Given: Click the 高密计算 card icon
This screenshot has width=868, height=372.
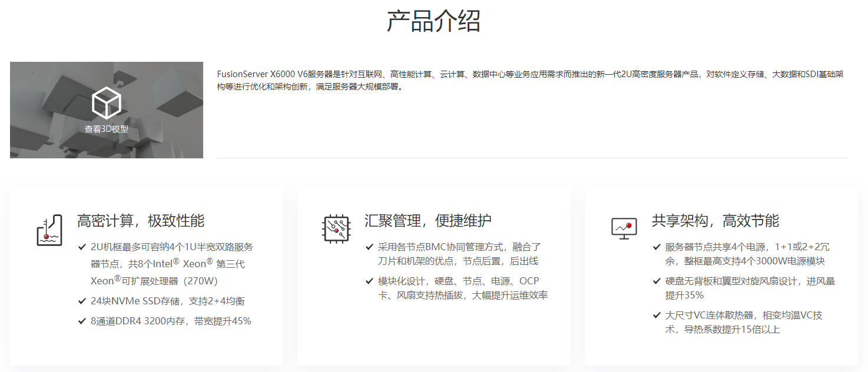Looking at the screenshot, I should pos(49,230).
